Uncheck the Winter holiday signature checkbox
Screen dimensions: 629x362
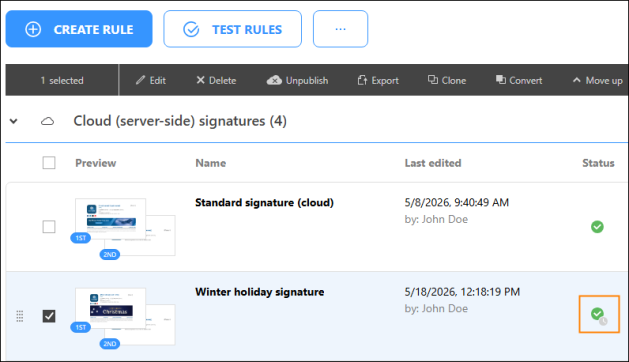tap(49, 316)
